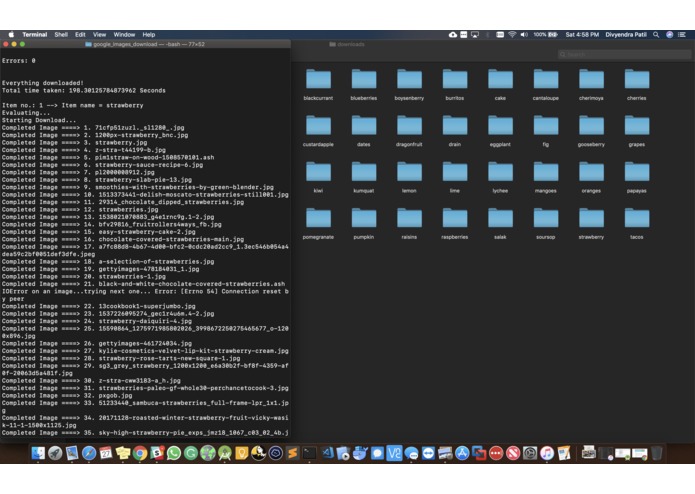The image size is (695, 494).
Task: Open the fig folder
Action: 546,126
